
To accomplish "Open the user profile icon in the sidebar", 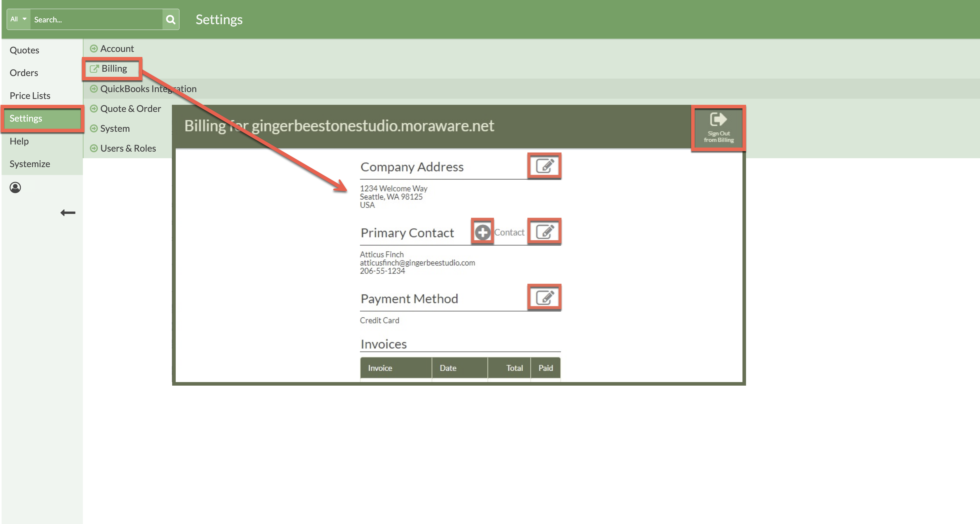I will tap(15, 187).
